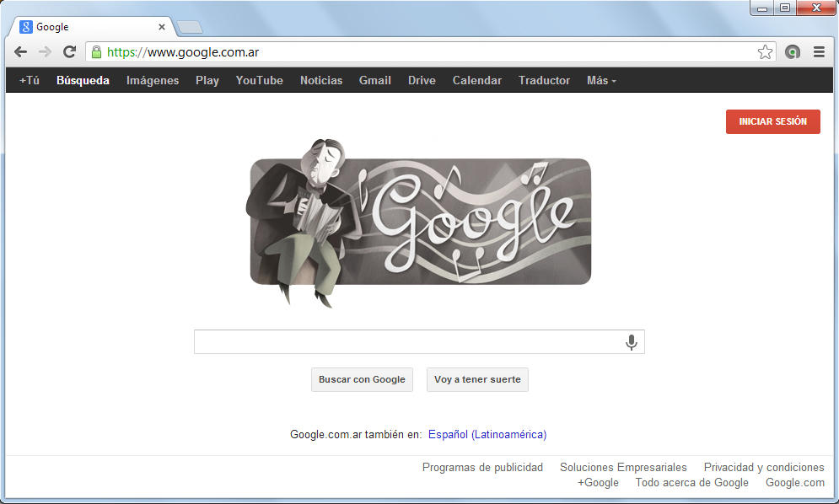Reload the page with the refresh icon
Image resolution: width=839 pixels, height=504 pixels.
click(x=69, y=52)
